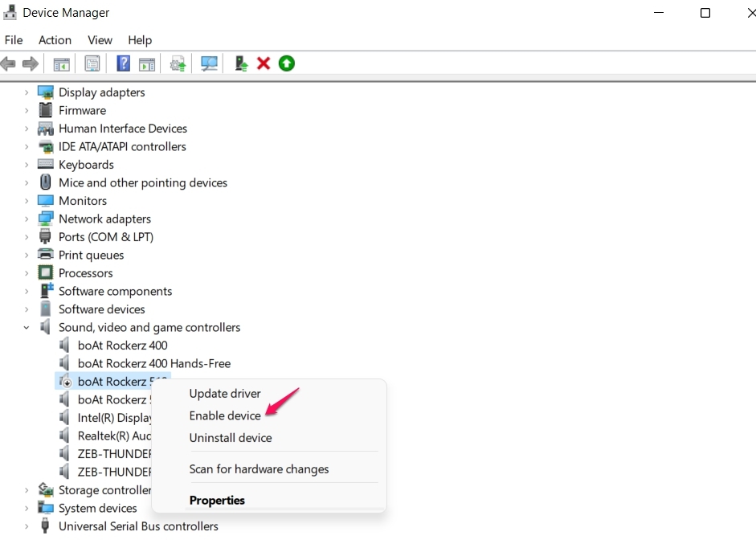Select the Realtek(R) Audio device
Viewport: 756px width, 540px height.
coord(115,436)
